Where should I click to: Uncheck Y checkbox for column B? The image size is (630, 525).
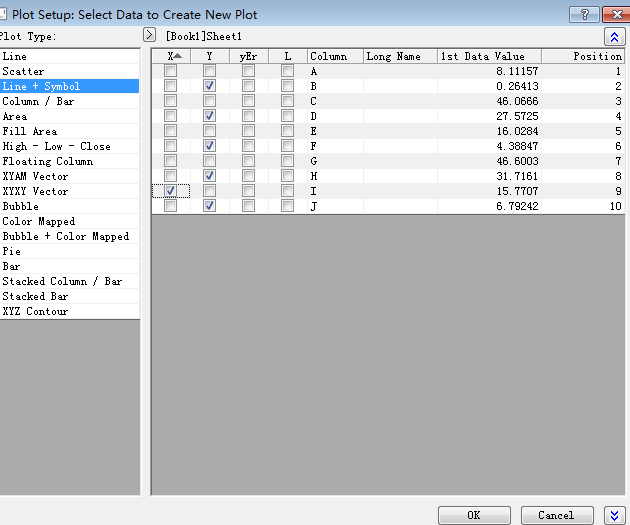coord(209,86)
